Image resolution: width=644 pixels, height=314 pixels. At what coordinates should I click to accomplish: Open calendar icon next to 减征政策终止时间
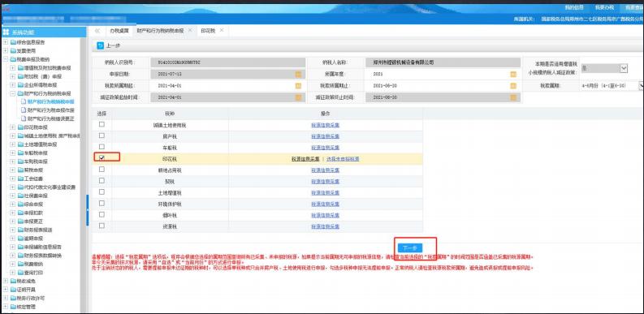513,97
